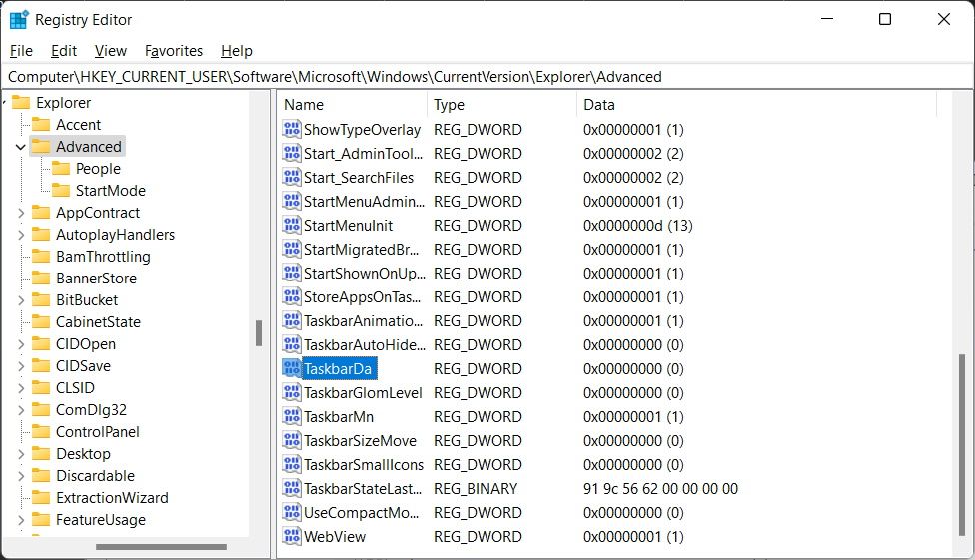Click the TaskbarSmallIcons value icon

[292, 465]
